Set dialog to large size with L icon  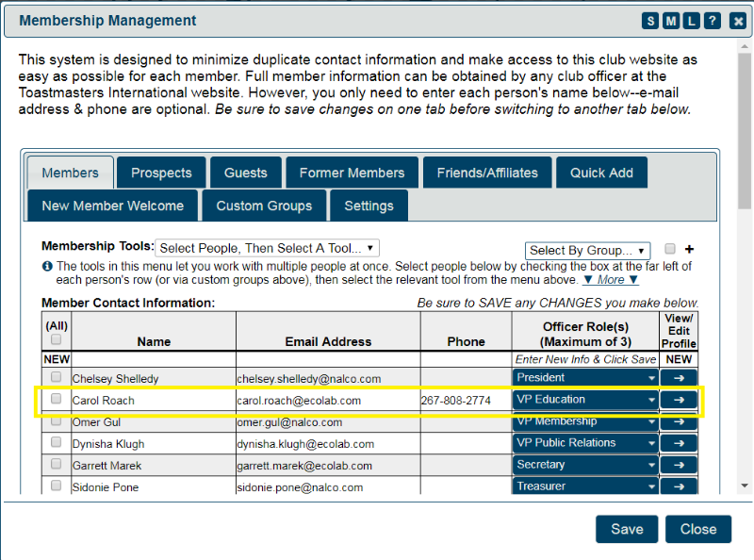click(x=692, y=21)
